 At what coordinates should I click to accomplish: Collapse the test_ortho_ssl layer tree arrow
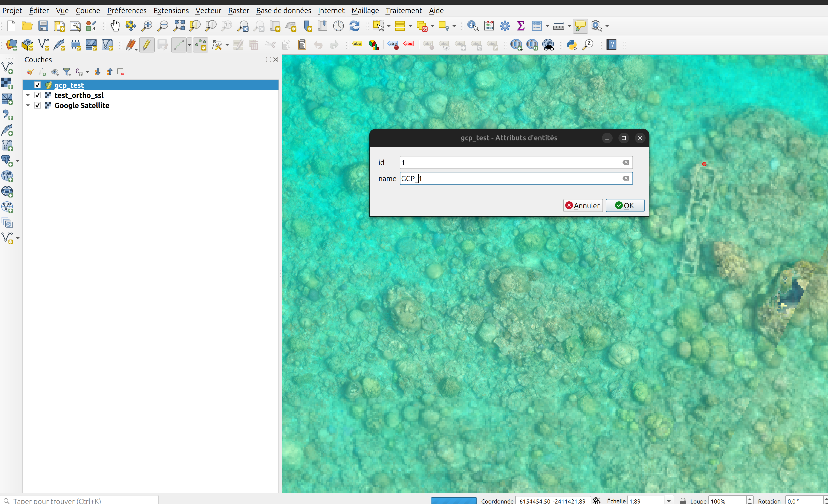28,95
